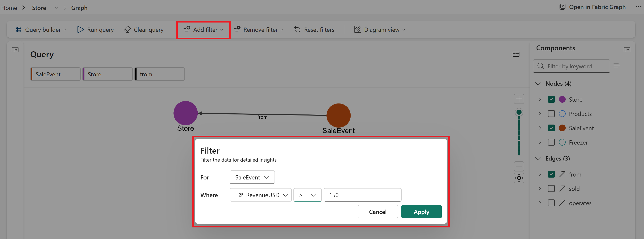Image resolution: width=644 pixels, height=239 pixels.
Task: Open the Query builder menu
Action: tap(41, 30)
